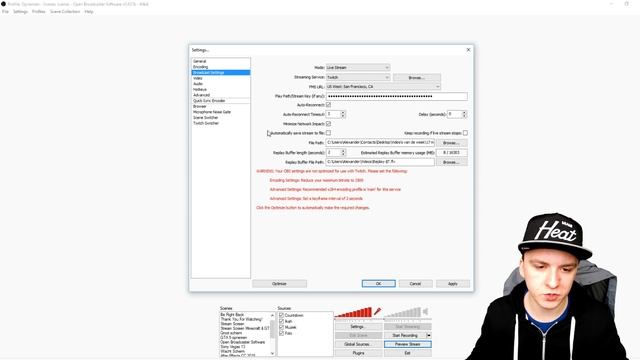The image size is (640, 360).
Task: Adjust the red microphone volume meter
Action: [x=353, y=312]
